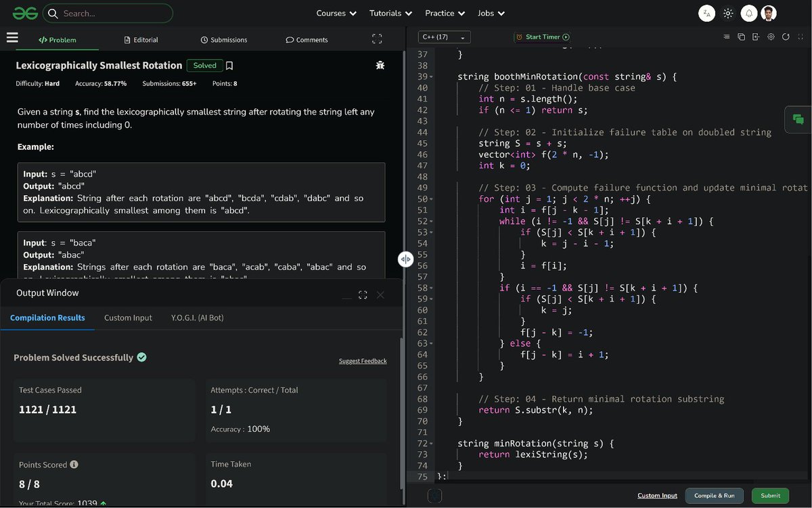Click the code formatting lines icon
The height and width of the screenshot is (508, 812).
coord(727,37)
